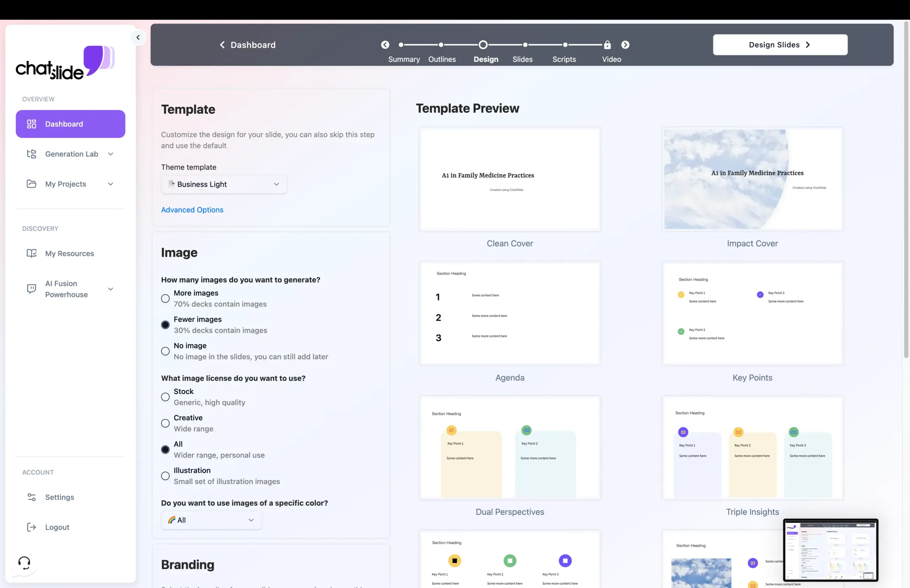Open Advanced Options link
The image size is (910, 588).
(192, 210)
